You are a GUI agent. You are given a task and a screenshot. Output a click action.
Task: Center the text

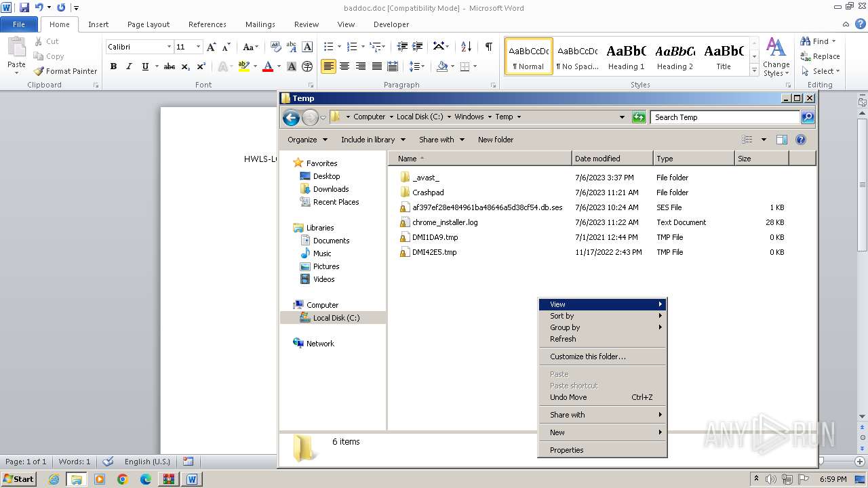(344, 66)
